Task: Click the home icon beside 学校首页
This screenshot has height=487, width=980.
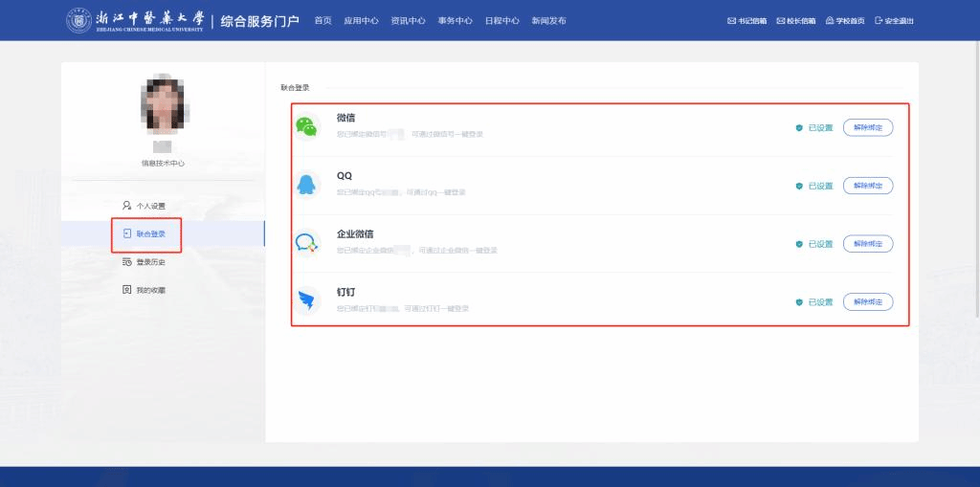Action: [830, 21]
